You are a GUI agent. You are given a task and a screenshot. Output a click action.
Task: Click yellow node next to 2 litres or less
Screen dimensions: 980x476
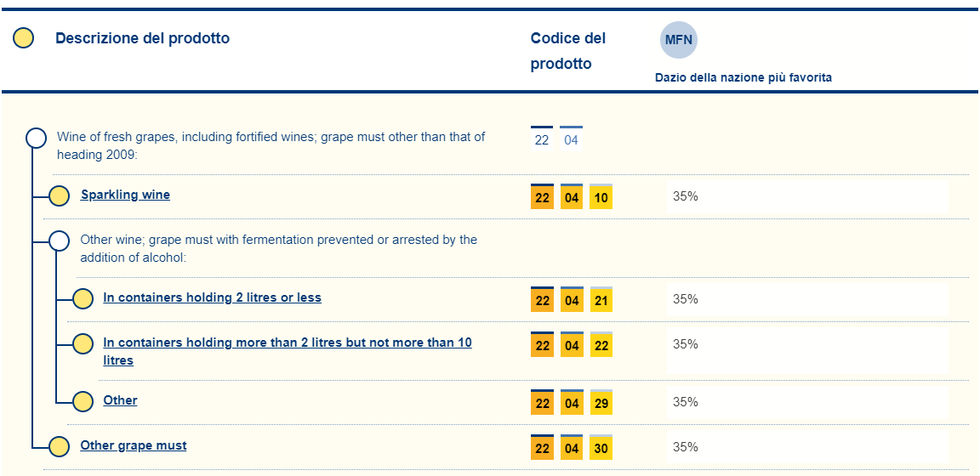(x=83, y=298)
